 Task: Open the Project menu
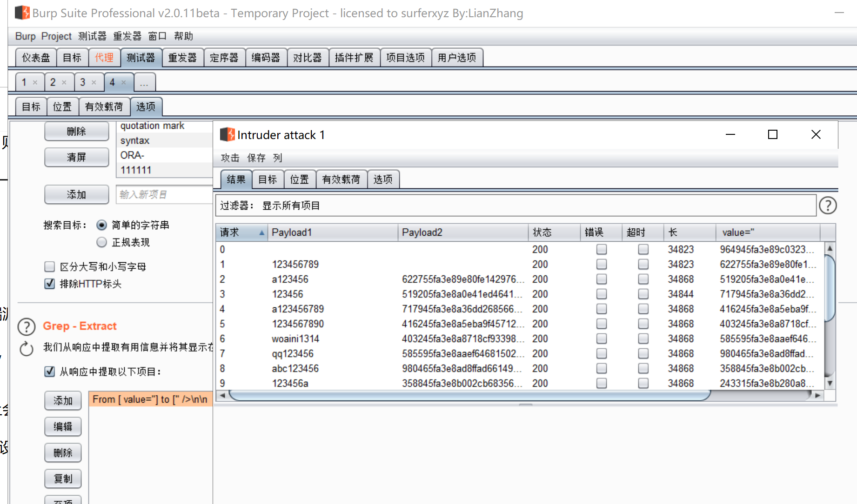click(56, 36)
